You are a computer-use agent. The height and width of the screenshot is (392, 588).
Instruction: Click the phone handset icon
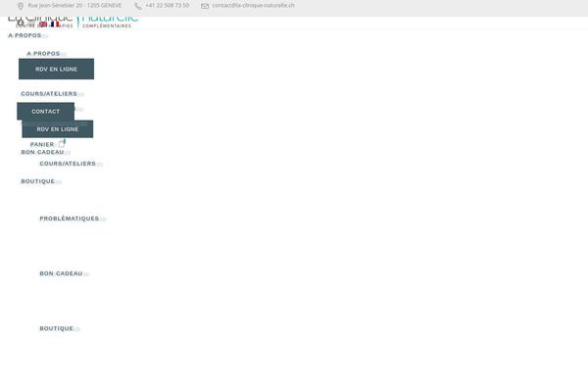pos(138,6)
